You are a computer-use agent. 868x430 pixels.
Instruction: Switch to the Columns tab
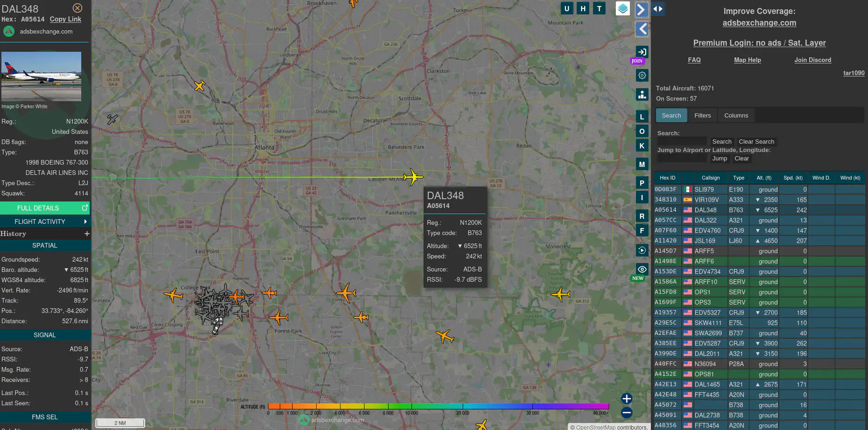pos(736,115)
